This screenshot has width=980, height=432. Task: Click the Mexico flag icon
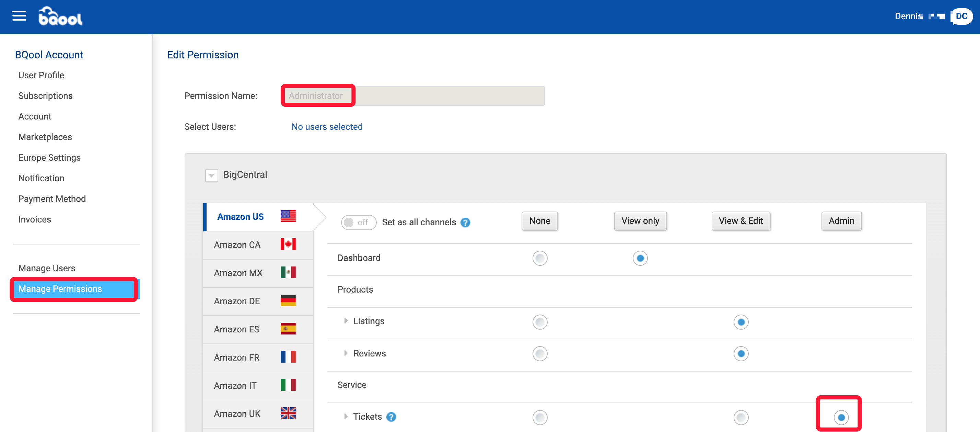tap(288, 273)
